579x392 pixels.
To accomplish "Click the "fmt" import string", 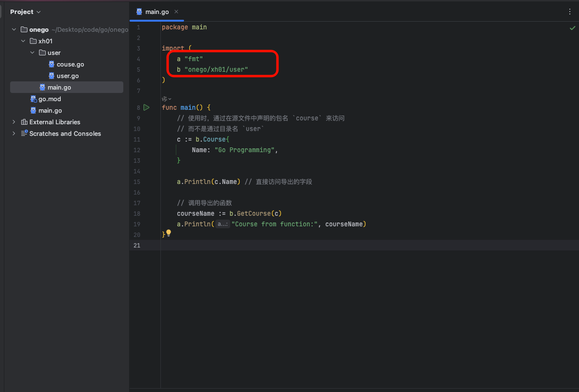I will point(194,59).
